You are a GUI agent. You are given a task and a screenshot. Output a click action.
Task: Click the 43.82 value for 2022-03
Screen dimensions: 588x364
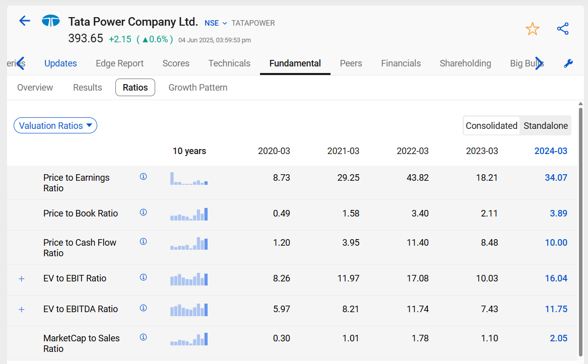[417, 178]
